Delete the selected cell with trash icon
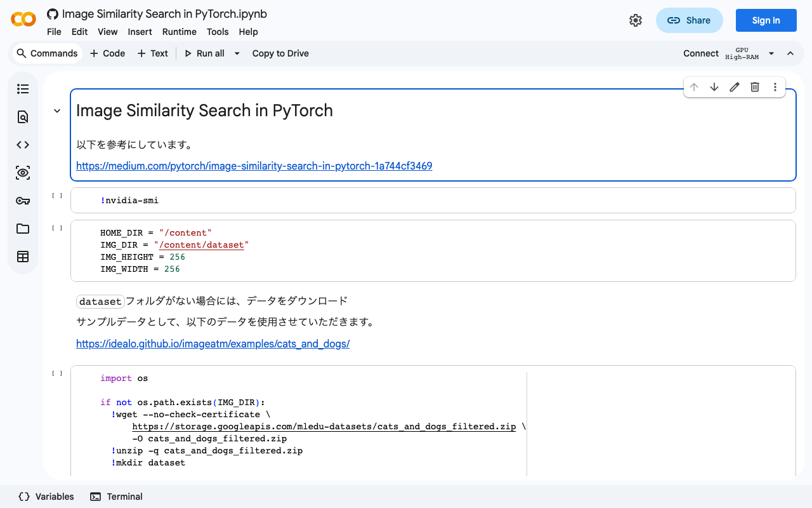The width and height of the screenshot is (812, 508). [754, 87]
